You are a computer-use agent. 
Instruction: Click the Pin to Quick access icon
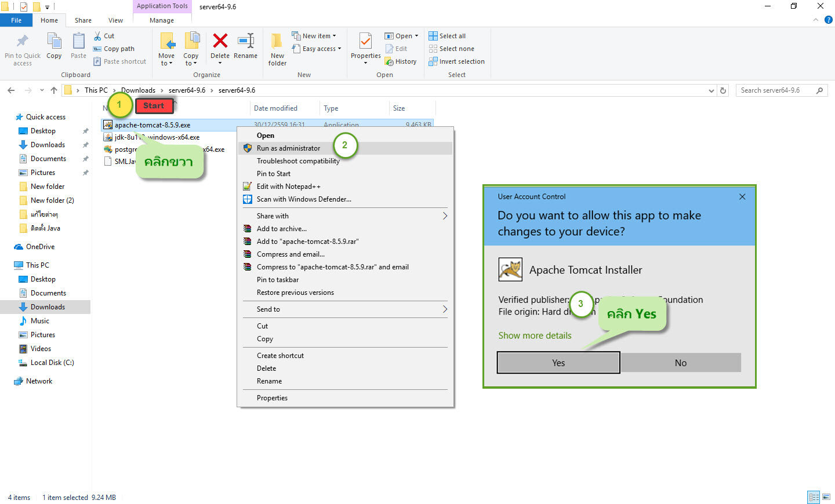coord(23,42)
